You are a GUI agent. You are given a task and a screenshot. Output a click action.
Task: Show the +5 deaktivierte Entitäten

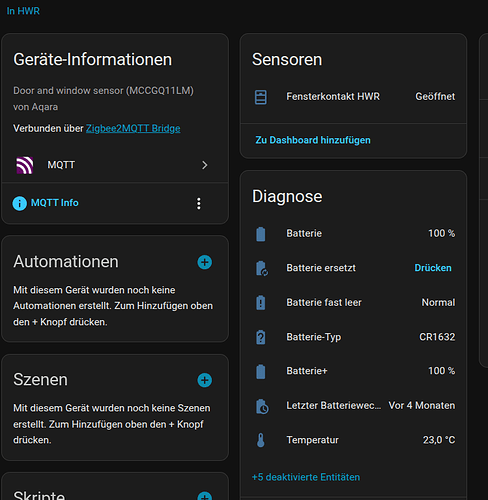(306, 477)
